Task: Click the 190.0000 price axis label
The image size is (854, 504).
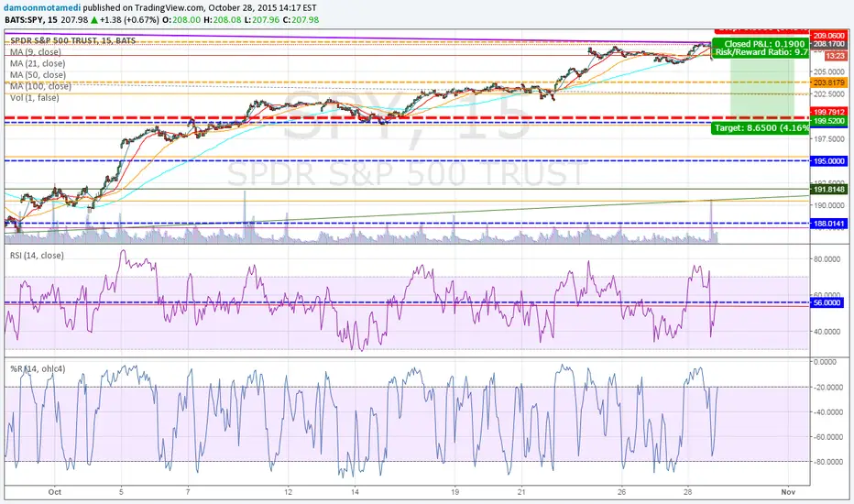Action: point(829,205)
